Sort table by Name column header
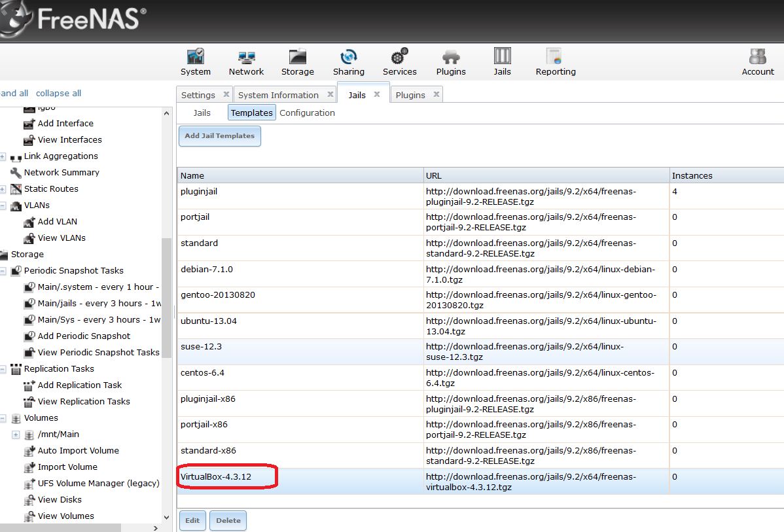 tap(300, 175)
